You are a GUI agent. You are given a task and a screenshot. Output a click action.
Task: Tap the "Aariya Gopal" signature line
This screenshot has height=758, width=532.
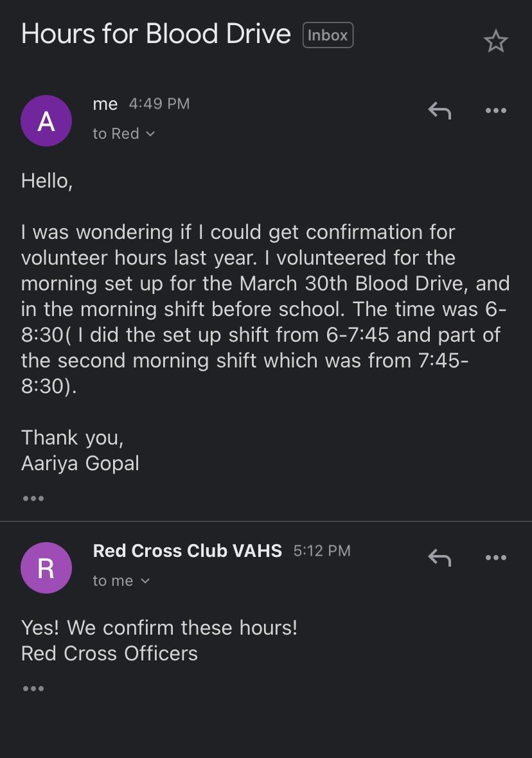(x=80, y=463)
